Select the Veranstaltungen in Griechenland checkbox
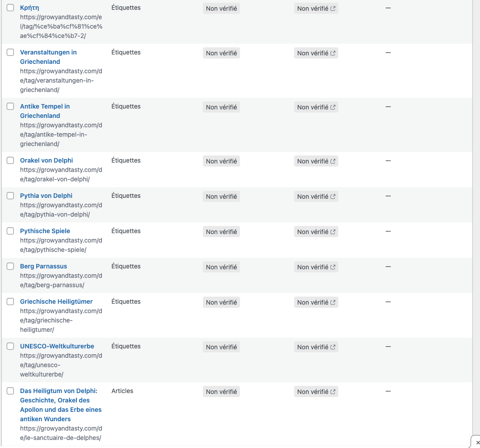Viewport: 480px width, 448px height. (x=10, y=52)
